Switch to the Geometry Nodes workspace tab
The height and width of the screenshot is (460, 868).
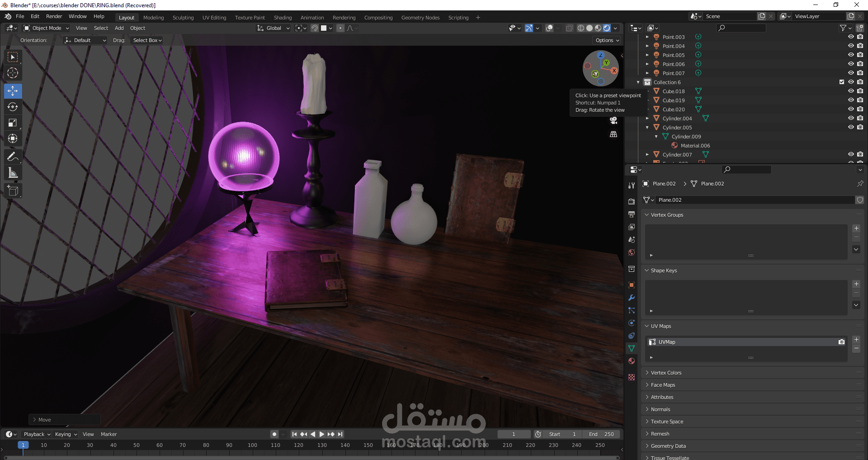[420, 18]
